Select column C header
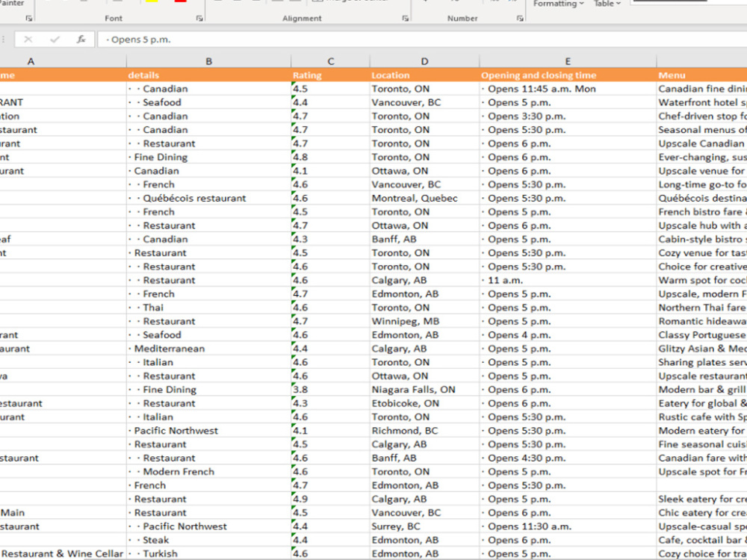 click(x=331, y=61)
